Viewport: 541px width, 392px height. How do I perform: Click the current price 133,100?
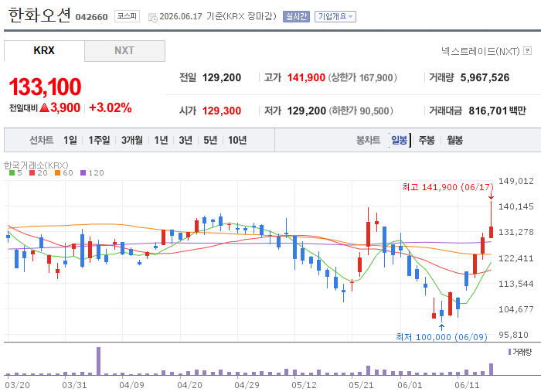click(x=45, y=87)
